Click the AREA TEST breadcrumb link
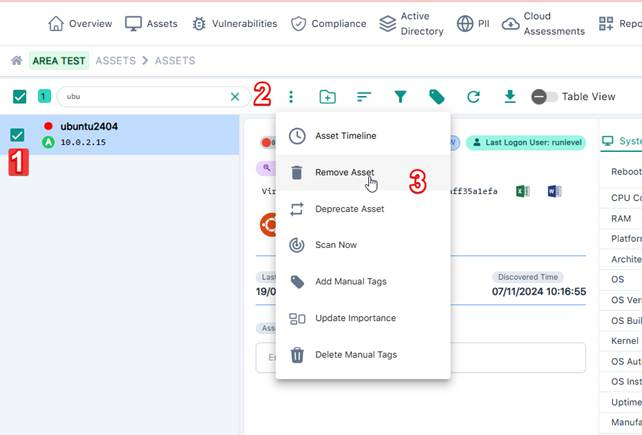 [x=60, y=61]
